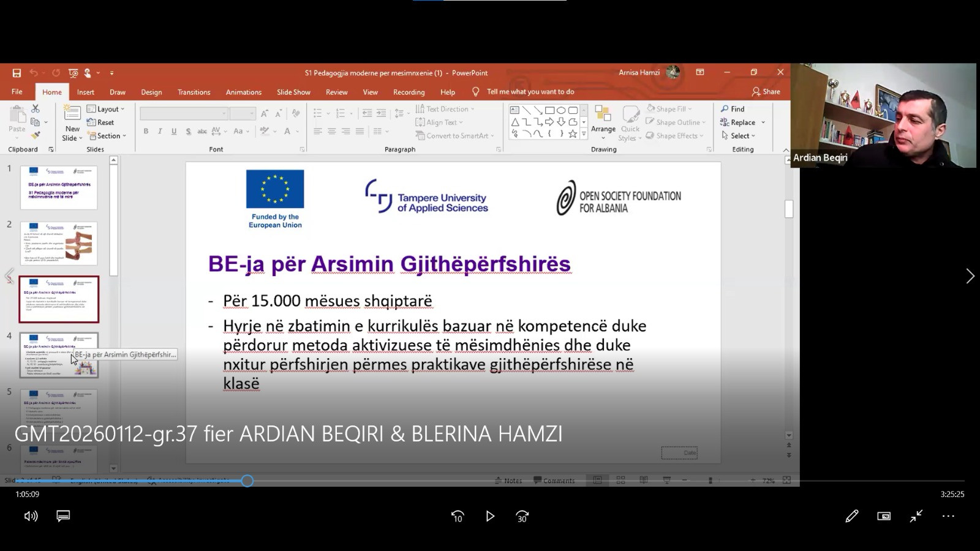Image resolution: width=980 pixels, height=551 pixels.
Task: Click Increase Font Size icon
Action: 264,113
